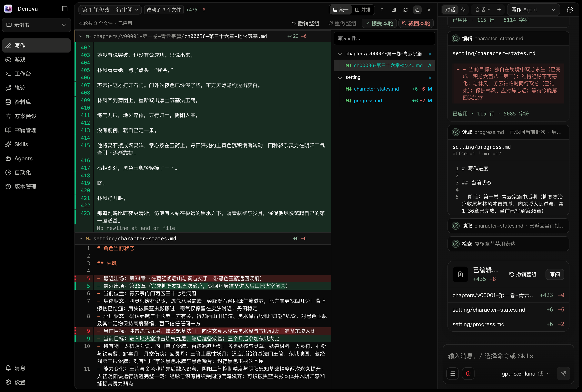
Task: Open 自动化 automation
Action: 36,172
